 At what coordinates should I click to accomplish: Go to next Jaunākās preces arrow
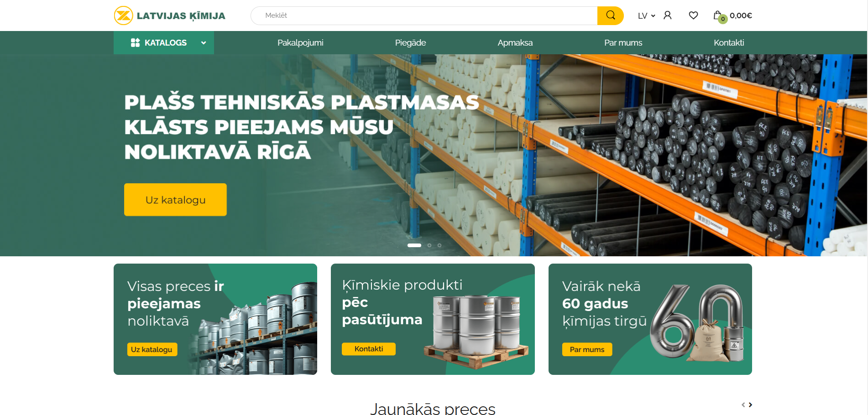point(750,405)
